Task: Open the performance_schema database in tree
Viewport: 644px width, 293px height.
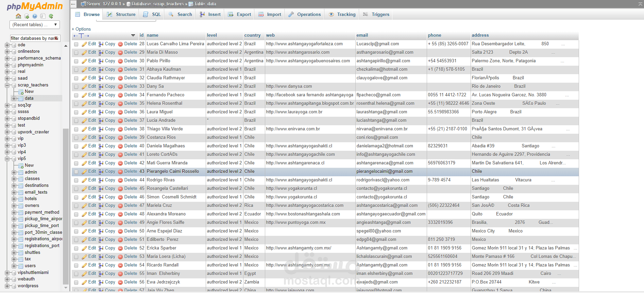Action: 39,58
